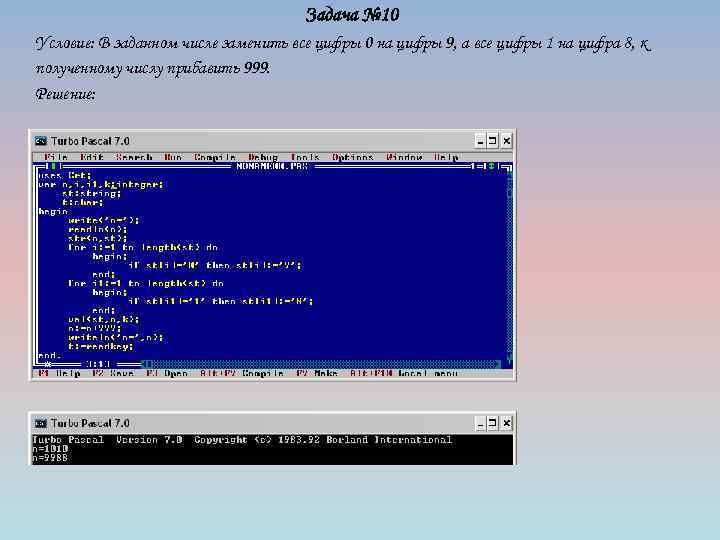720x540 pixels.
Task: Click the heading 'Задача №10'
Action: 352,15
